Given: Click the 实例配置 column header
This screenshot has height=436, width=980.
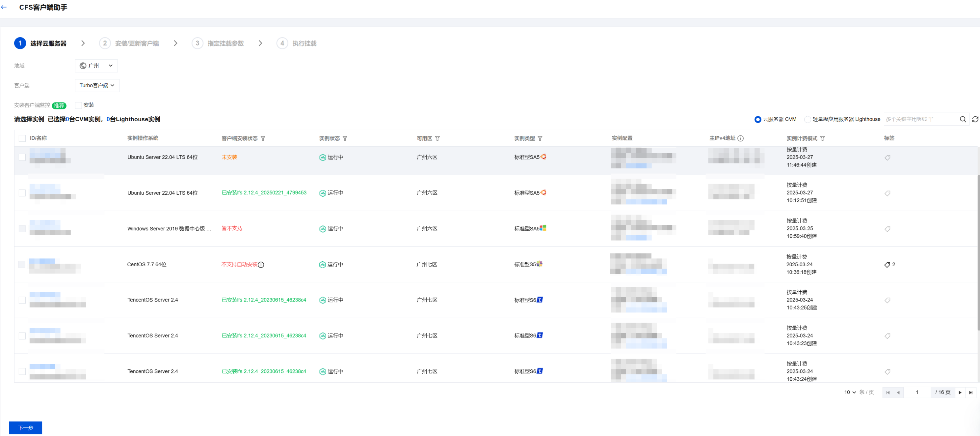Looking at the screenshot, I should [x=622, y=138].
